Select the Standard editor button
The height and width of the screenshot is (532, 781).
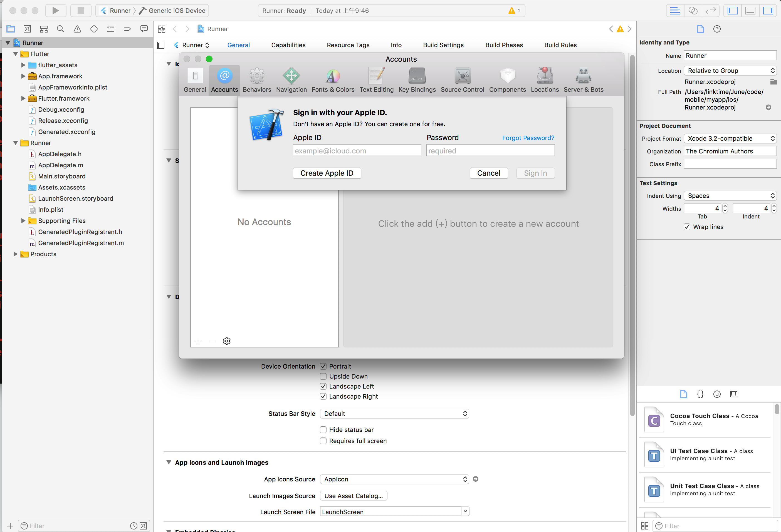click(675, 10)
